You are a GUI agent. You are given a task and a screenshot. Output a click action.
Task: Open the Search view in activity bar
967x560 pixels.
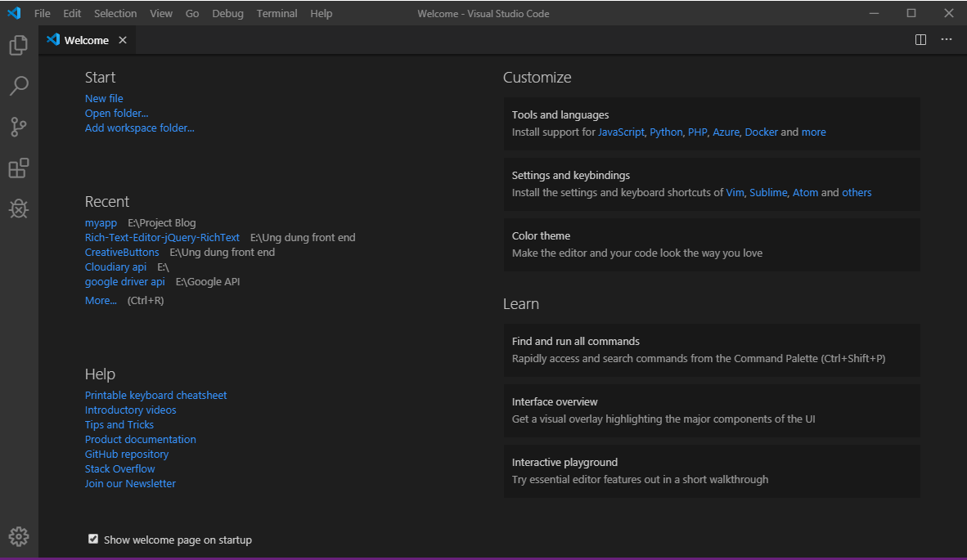pos(19,86)
